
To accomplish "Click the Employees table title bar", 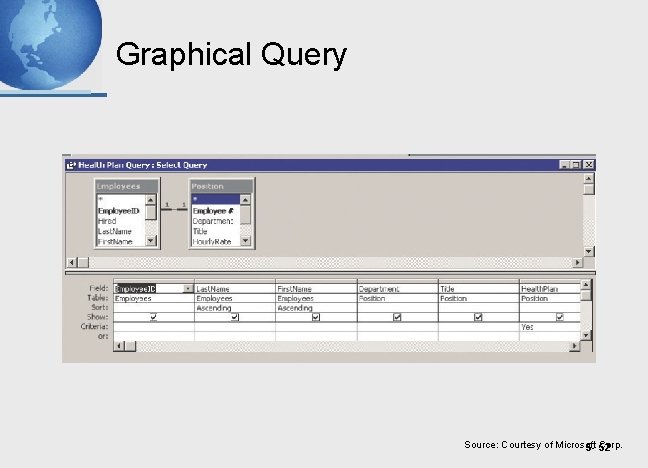I will pos(127,186).
